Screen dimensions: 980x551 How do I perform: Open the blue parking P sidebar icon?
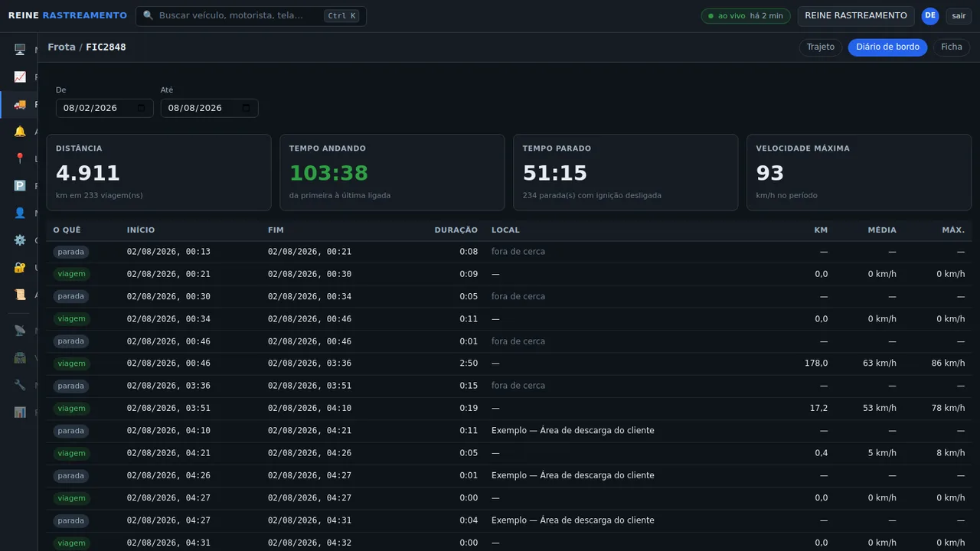coord(20,186)
